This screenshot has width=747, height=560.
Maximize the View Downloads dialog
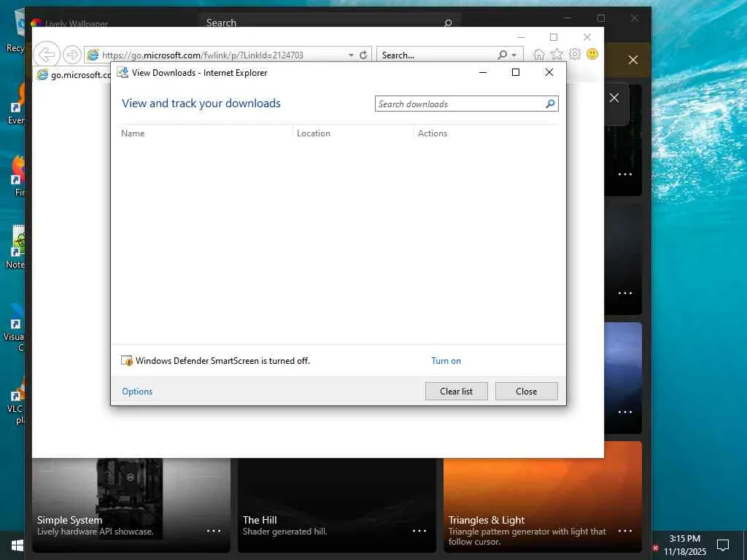click(x=516, y=72)
